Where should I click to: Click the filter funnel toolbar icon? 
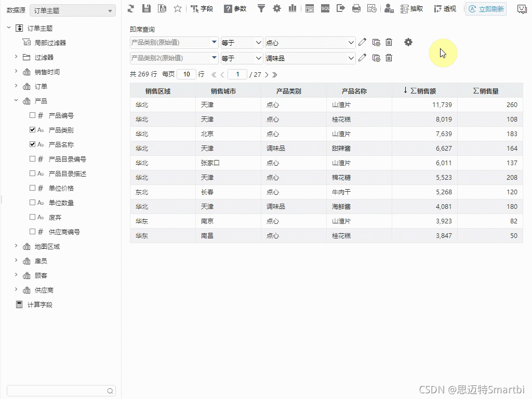pos(261,8)
